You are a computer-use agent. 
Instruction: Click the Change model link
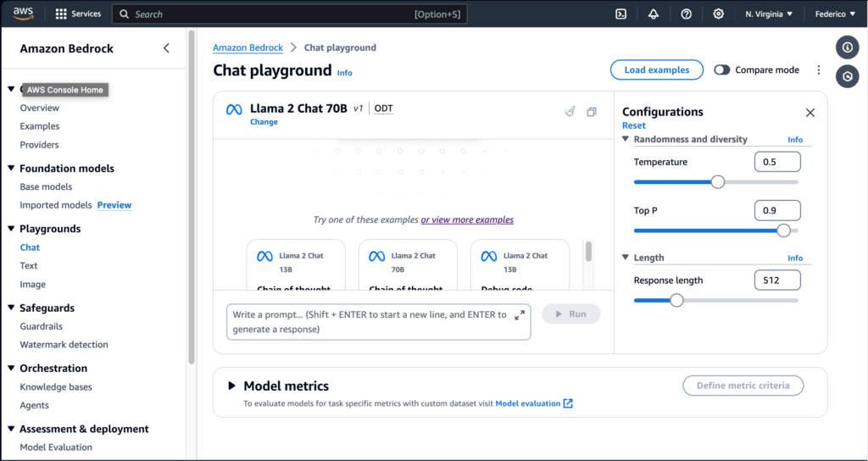pyautogui.click(x=264, y=122)
